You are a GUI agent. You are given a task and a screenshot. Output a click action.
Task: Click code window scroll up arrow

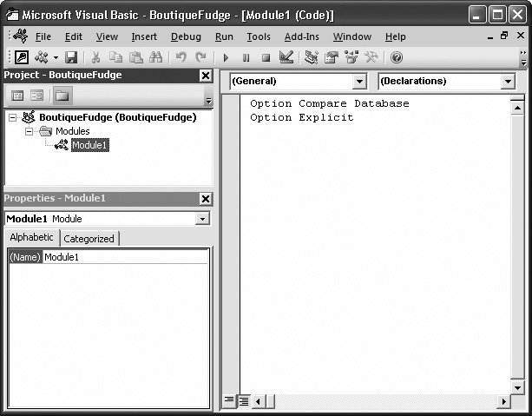point(517,109)
